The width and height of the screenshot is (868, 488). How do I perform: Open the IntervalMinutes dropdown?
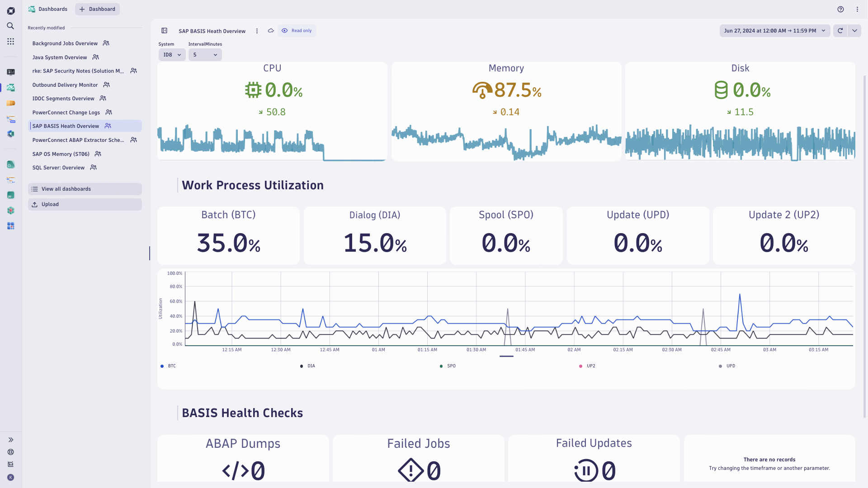tap(205, 54)
